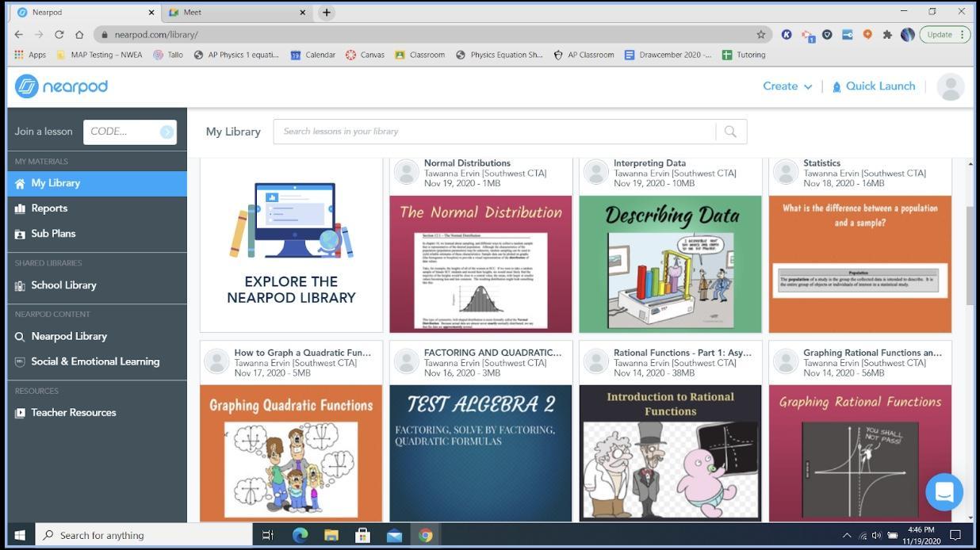Image resolution: width=980 pixels, height=550 pixels.
Task: Open Explore the Nearpod Library card
Action: pyautogui.click(x=291, y=245)
